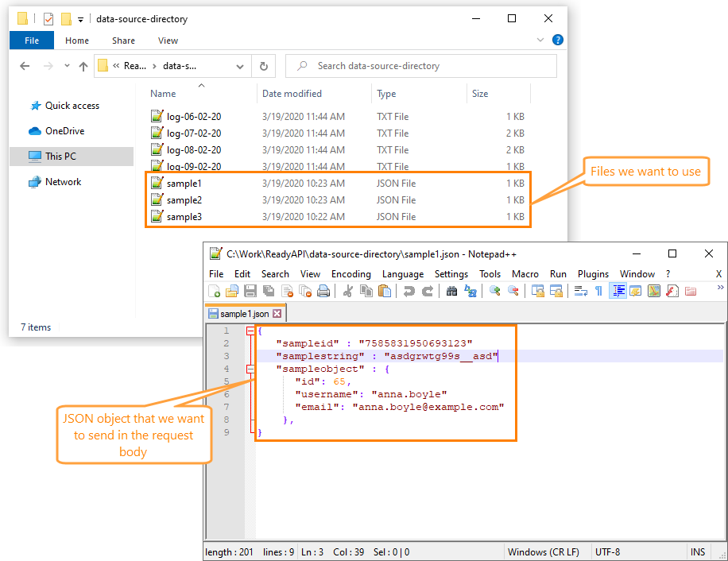Open the Plugins menu in Notepad++

[x=593, y=273]
